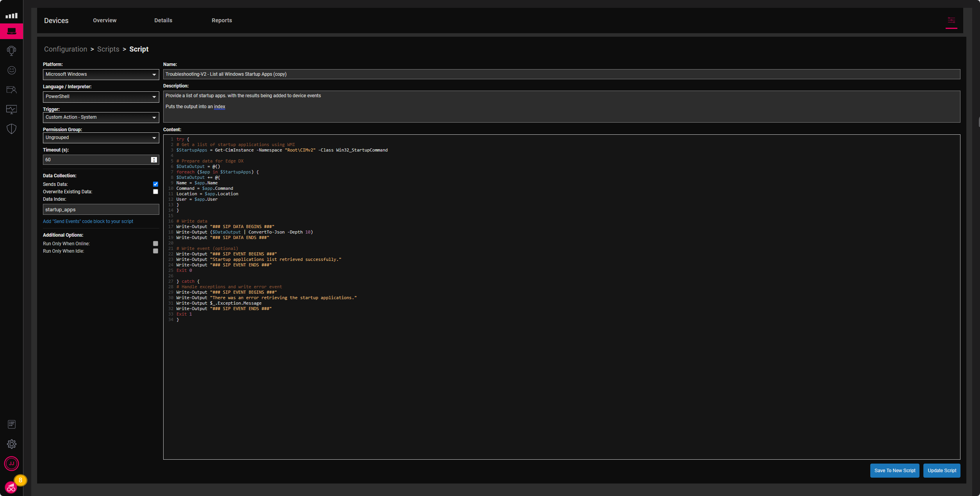The height and width of the screenshot is (496, 980).
Task: Open the Details tab
Action: click(163, 20)
